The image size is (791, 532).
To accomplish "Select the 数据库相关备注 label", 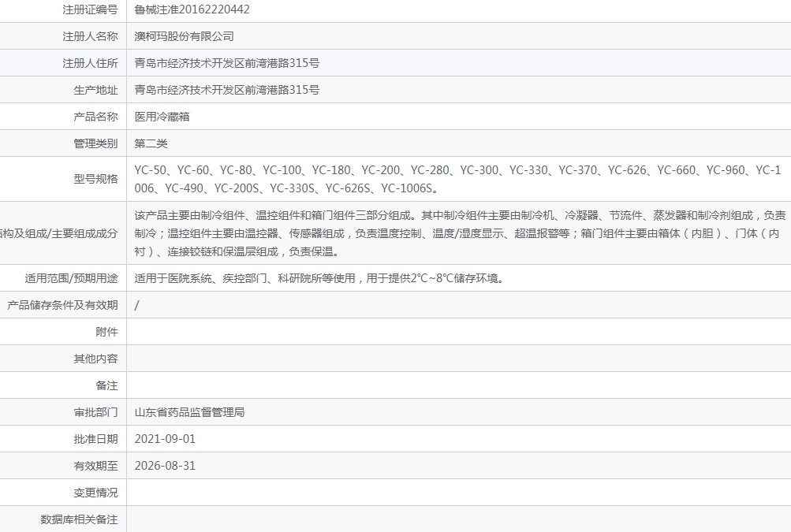I will coord(79,519).
